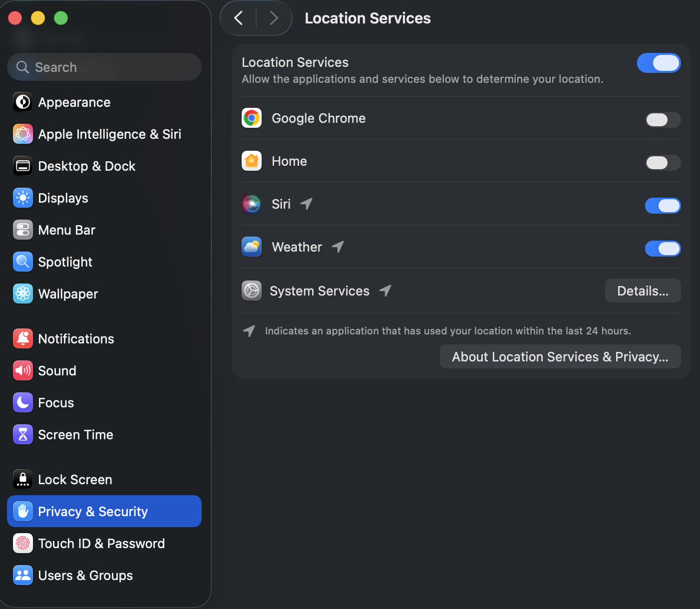Select the Wallpaper flower icon
This screenshot has height=609, width=700.
click(x=23, y=294)
